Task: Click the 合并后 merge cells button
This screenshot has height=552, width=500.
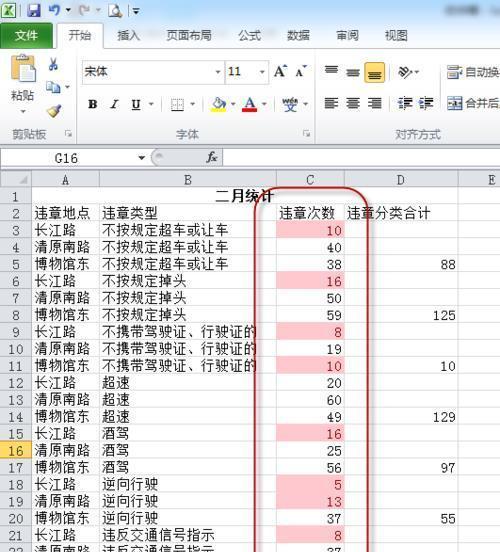Action: [473, 104]
